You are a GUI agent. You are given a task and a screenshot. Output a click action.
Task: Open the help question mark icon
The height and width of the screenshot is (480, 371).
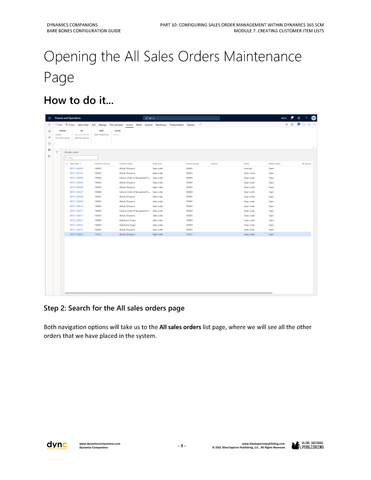(x=306, y=118)
